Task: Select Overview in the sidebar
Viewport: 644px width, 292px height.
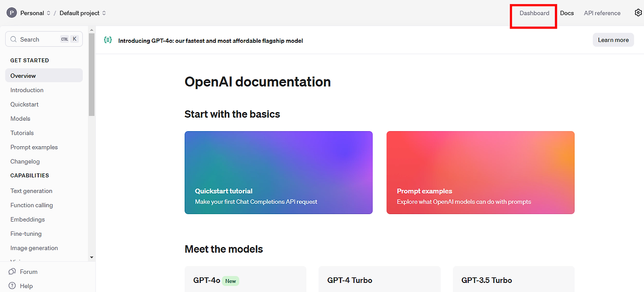Action: pos(44,76)
